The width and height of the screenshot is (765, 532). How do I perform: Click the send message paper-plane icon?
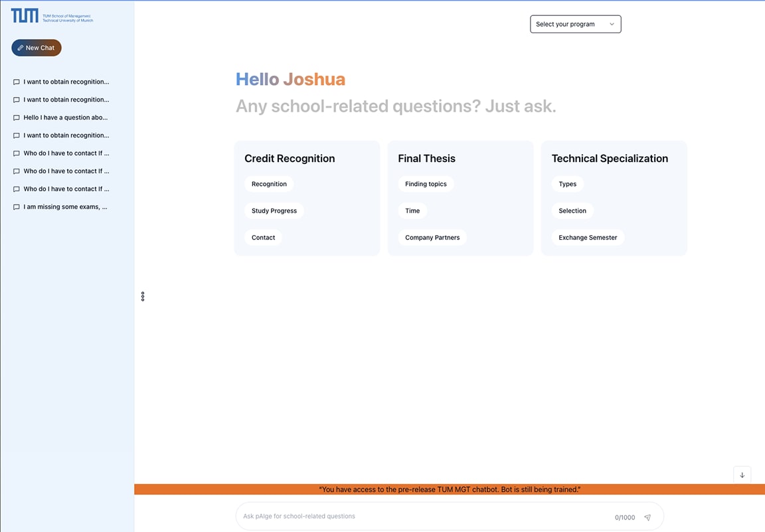click(647, 517)
